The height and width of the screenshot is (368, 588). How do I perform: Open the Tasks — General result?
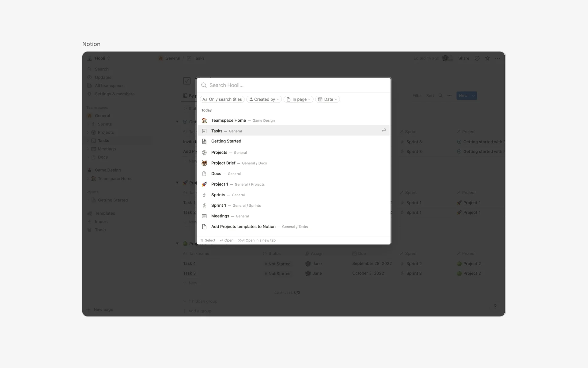click(294, 131)
